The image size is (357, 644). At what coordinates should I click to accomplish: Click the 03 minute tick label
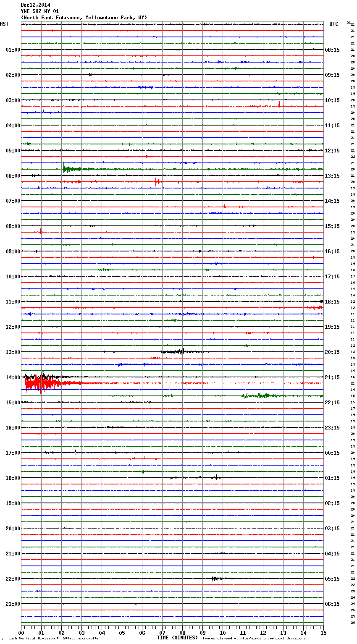[81, 633]
